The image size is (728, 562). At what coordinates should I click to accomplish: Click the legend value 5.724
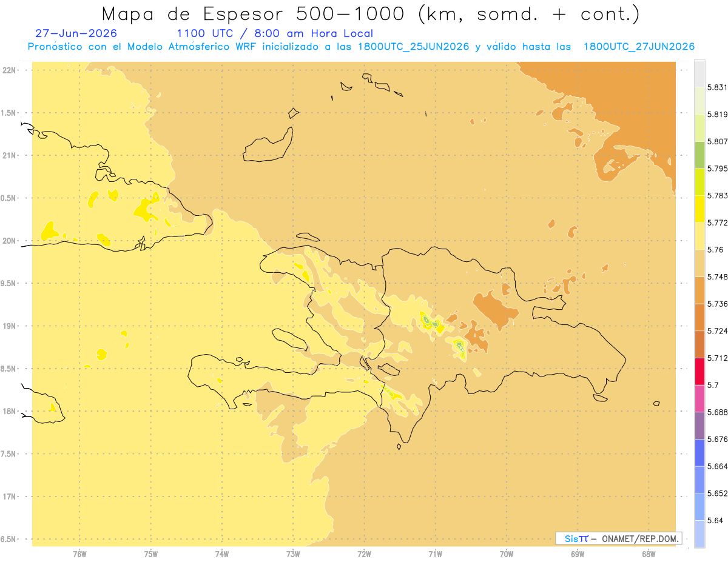718,331
